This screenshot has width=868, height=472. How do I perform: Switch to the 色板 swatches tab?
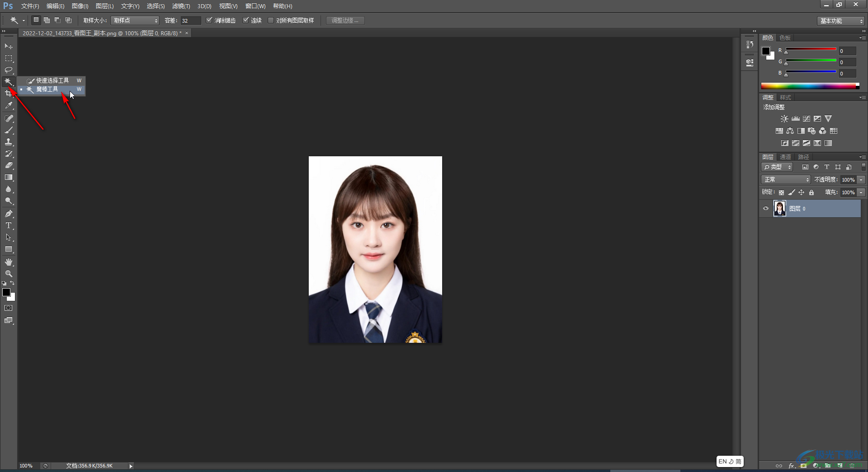(785, 38)
